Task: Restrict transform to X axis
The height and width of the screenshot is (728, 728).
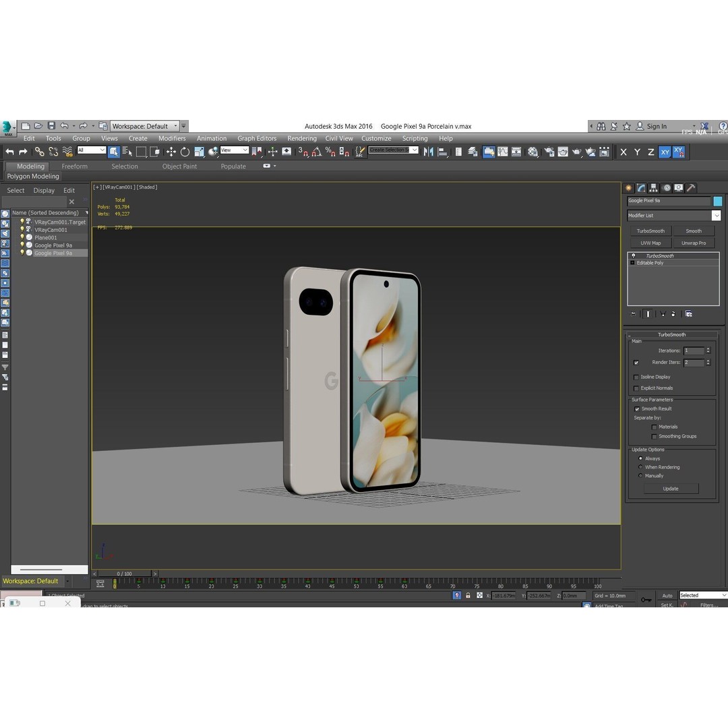Action: click(624, 152)
